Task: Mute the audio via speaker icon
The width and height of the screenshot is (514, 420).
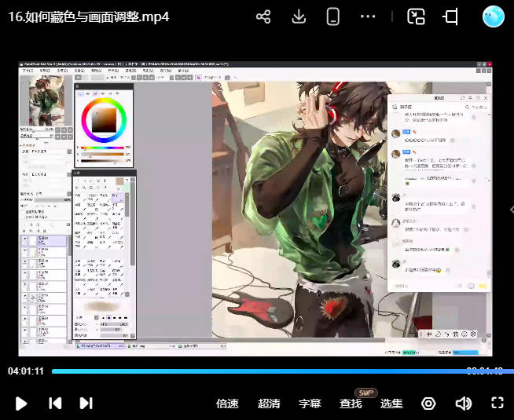Action: pos(463,404)
